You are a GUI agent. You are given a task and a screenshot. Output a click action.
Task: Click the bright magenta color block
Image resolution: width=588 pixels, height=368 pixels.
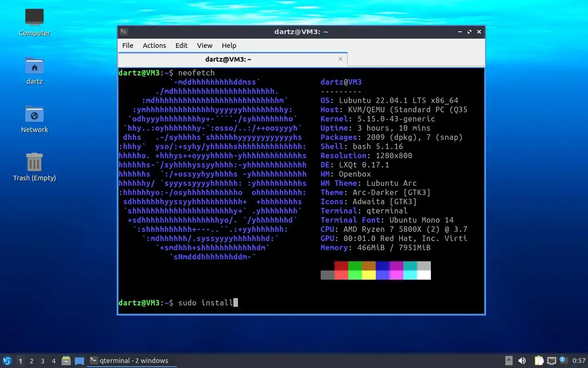click(396, 275)
